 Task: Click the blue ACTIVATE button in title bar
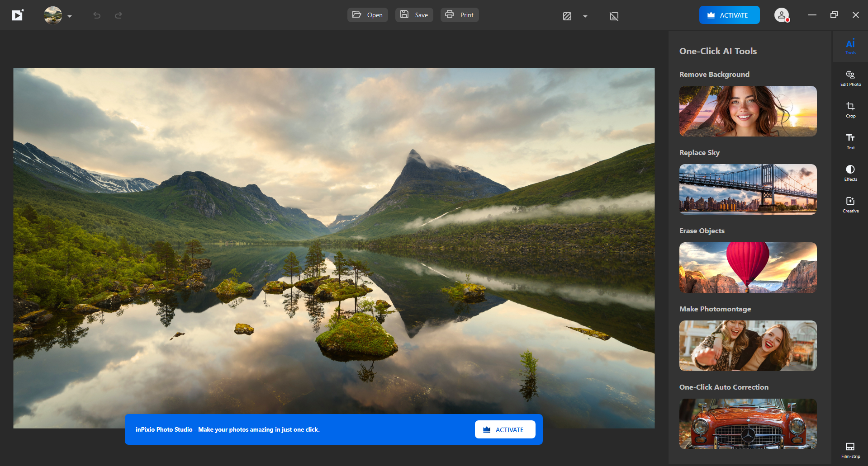click(729, 15)
